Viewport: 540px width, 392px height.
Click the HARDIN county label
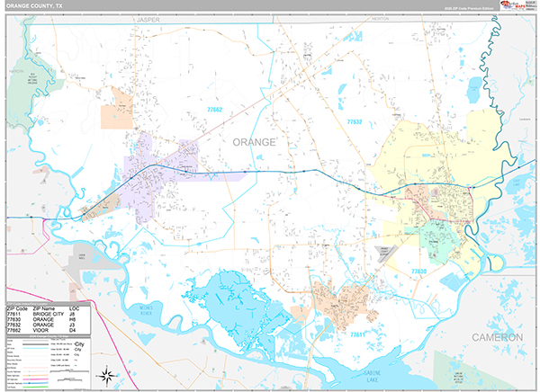16,71
